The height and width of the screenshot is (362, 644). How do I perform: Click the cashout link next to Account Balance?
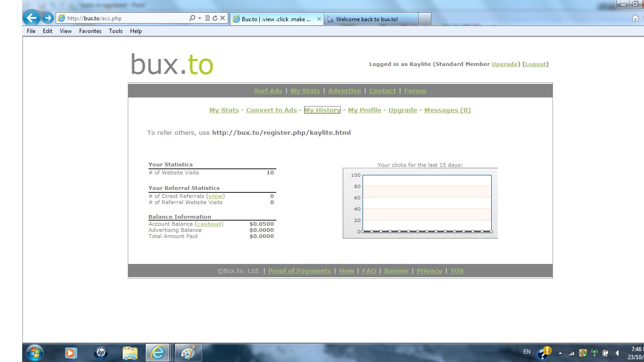(209, 224)
